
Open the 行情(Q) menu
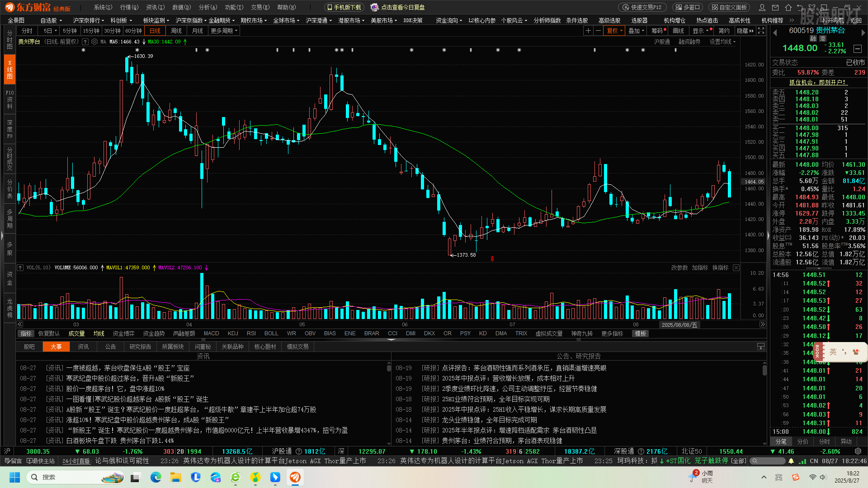coord(129,7)
